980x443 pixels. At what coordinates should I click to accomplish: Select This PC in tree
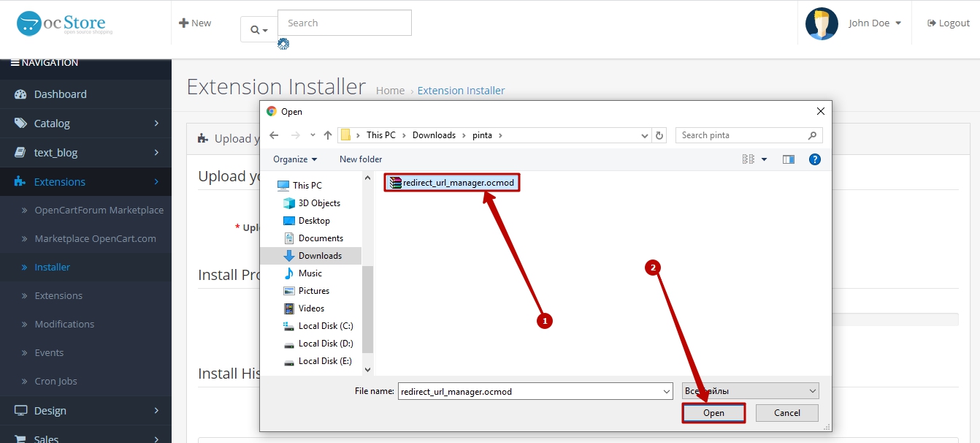pos(307,186)
